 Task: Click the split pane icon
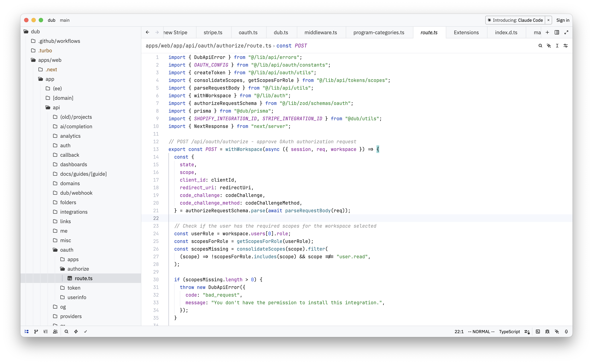point(557,32)
